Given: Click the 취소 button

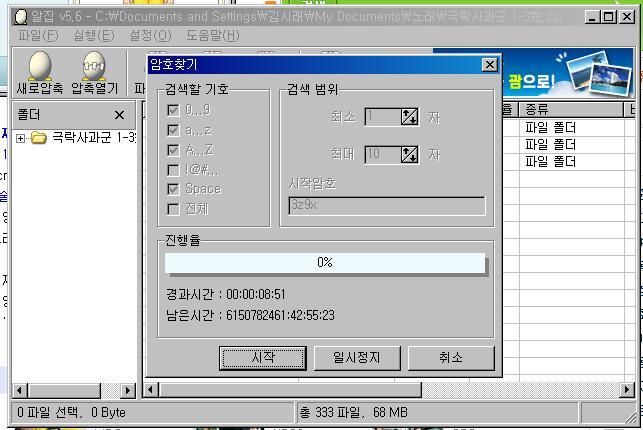Looking at the screenshot, I should (x=451, y=358).
